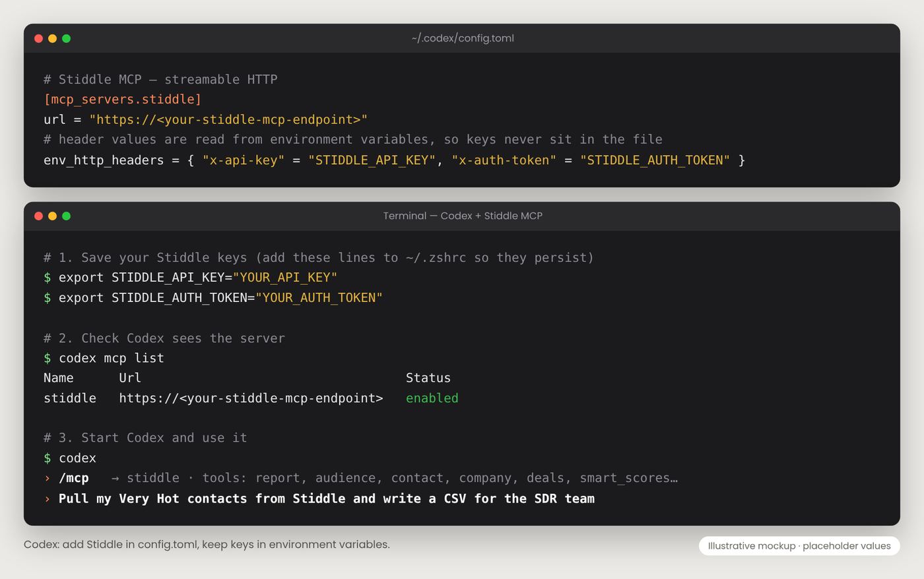Click the green 'enabled' status

coord(432,398)
